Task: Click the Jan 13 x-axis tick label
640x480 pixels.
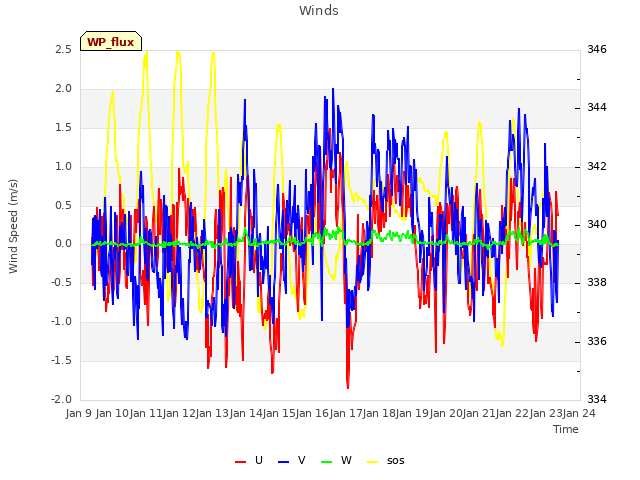Action: 213,413
